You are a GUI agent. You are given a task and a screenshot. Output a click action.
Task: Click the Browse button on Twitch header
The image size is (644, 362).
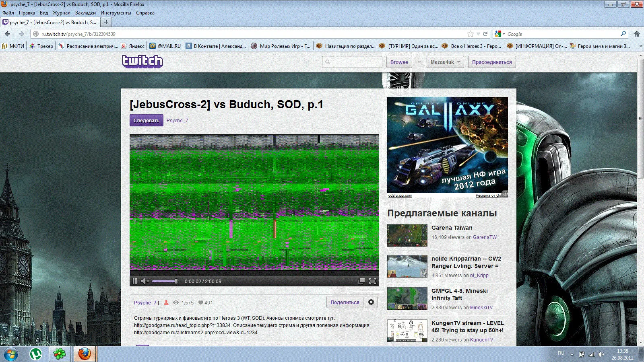tap(399, 62)
